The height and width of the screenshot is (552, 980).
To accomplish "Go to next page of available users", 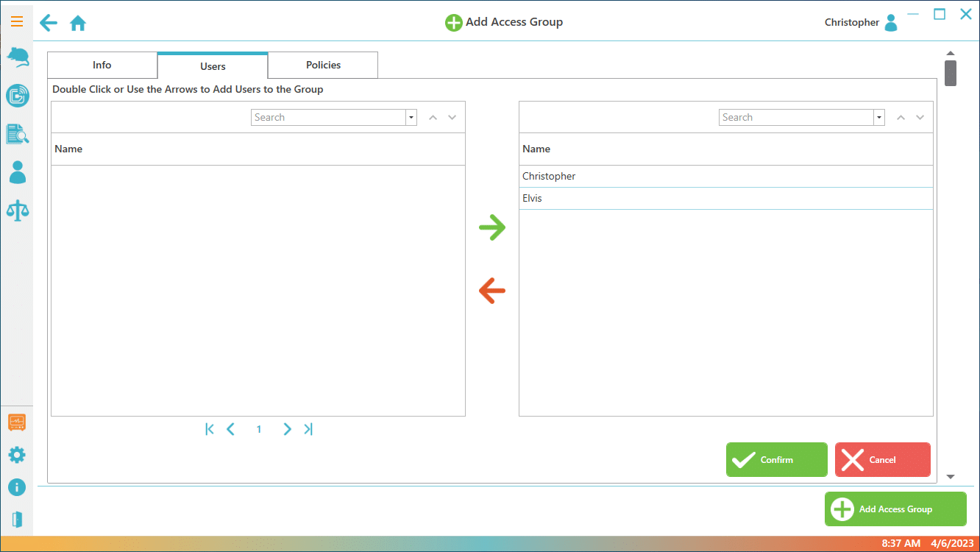I will (x=287, y=429).
